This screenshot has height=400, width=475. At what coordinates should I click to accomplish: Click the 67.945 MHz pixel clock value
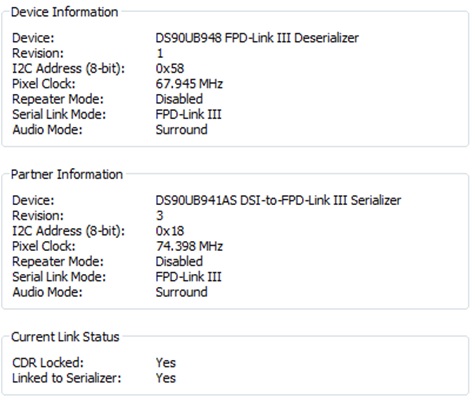point(189,84)
